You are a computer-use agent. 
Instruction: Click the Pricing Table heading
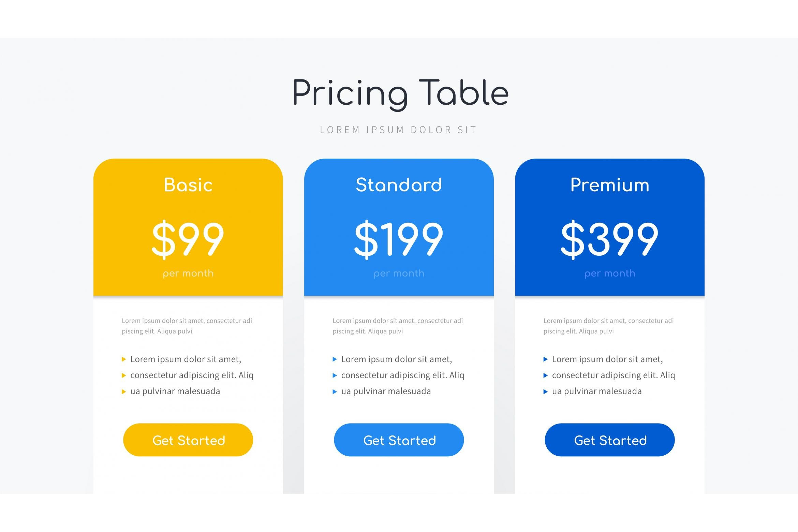(400, 93)
